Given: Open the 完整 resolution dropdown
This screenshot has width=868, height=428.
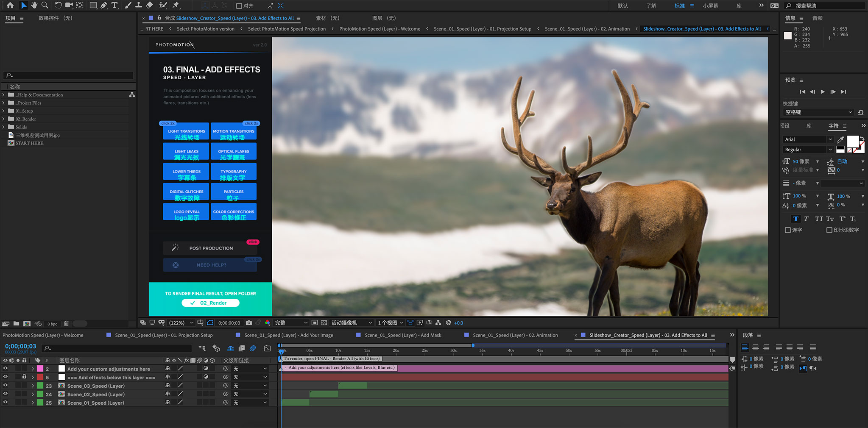Looking at the screenshot, I should 290,323.
